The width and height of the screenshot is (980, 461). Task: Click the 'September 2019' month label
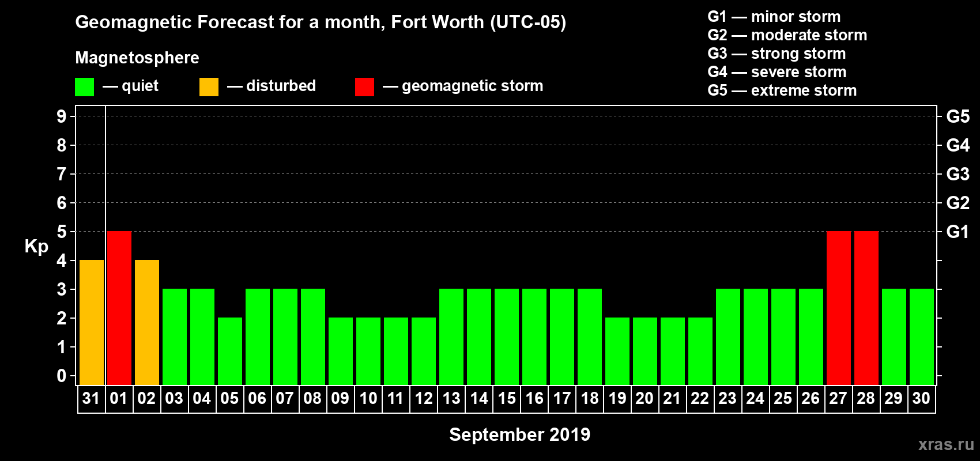coord(520,434)
